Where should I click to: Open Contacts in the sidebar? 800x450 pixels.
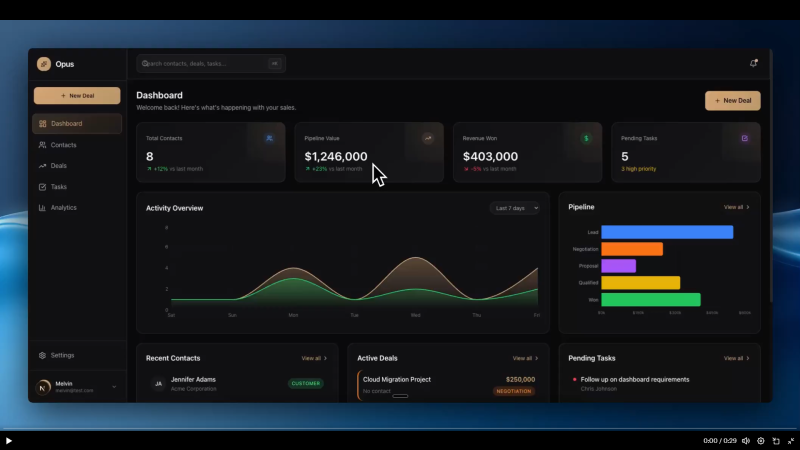[63, 145]
